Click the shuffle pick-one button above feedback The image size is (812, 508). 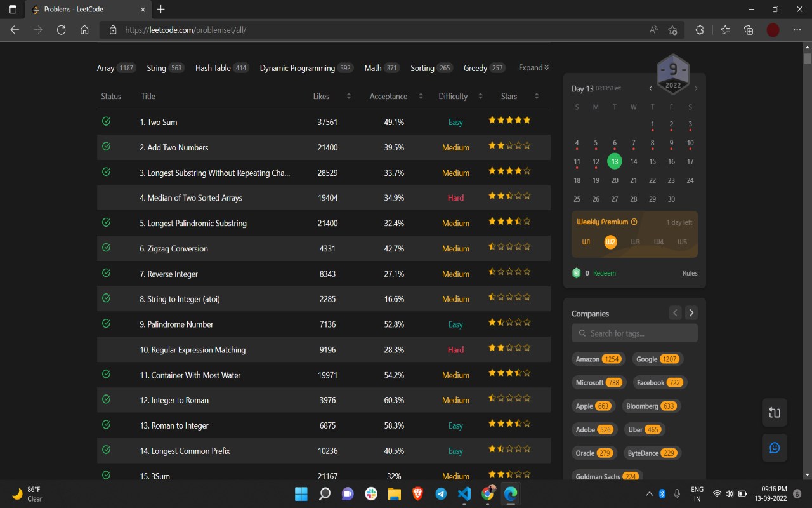point(775,413)
